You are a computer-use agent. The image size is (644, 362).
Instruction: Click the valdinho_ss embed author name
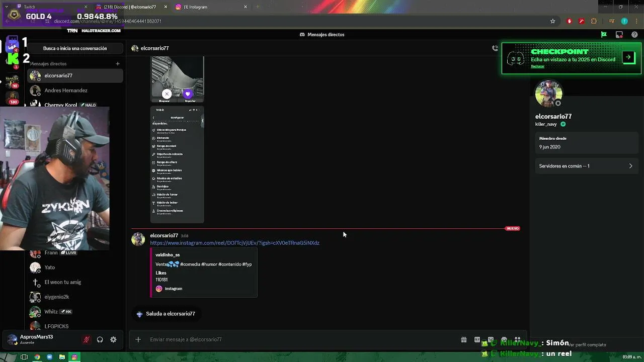pos(168,255)
